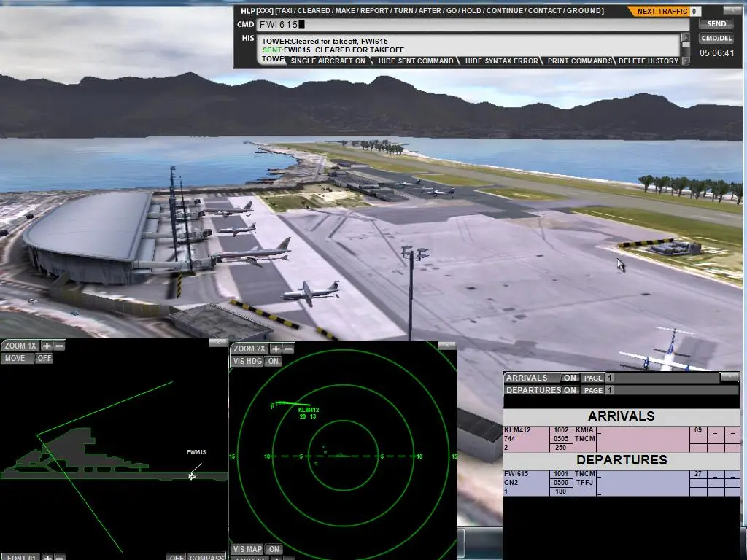Zoom out the radar scope (ZOOM 2X)
The image size is (747, 560).
(288, 349)
